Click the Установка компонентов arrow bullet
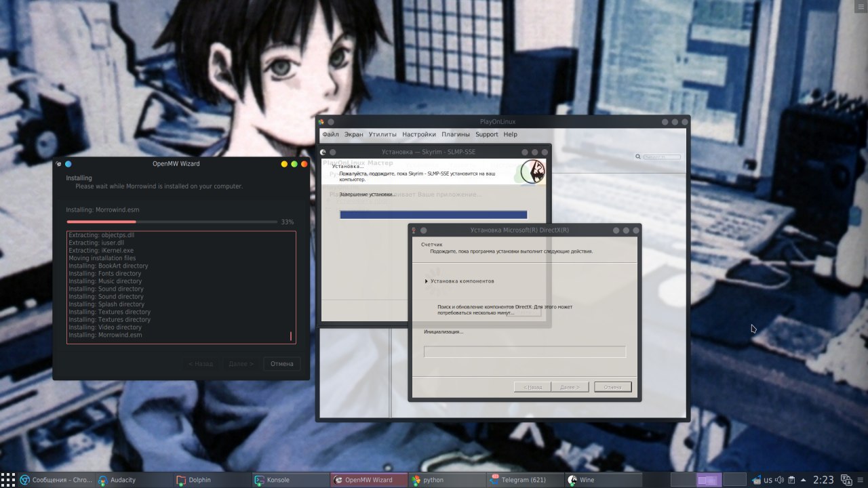The height and width of the screenshot is (488, 868). tap(427, 281)
